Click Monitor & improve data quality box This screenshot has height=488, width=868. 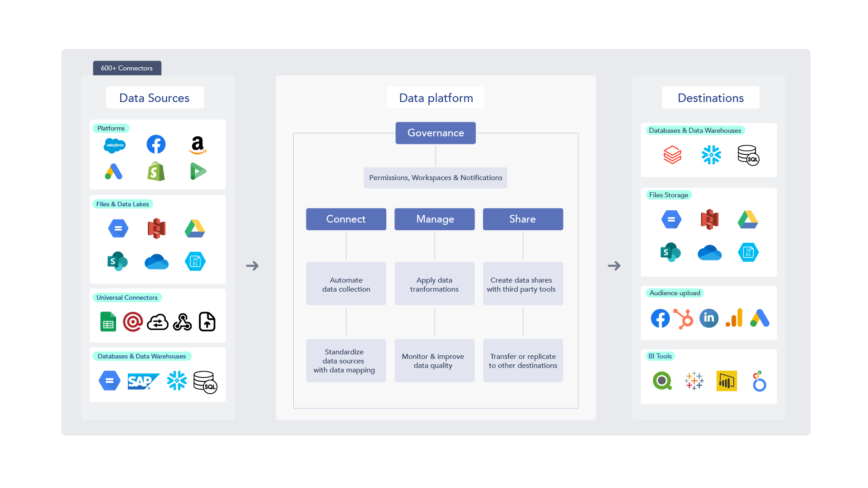[435, 361]
